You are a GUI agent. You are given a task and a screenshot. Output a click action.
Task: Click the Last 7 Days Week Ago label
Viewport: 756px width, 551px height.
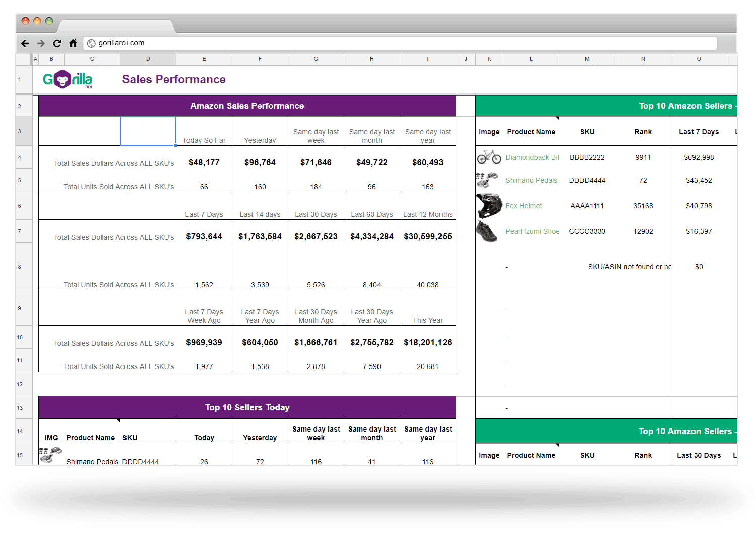204,316
